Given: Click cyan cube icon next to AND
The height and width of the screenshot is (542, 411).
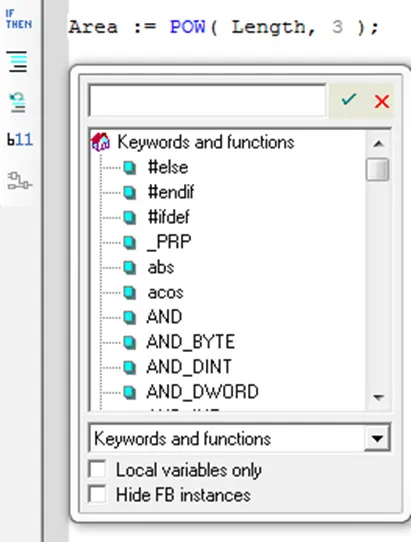Looking at the screenshot, I should 129,317.
